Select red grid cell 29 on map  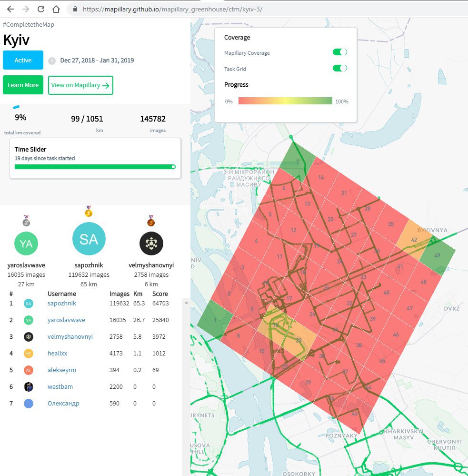point(308,383)
